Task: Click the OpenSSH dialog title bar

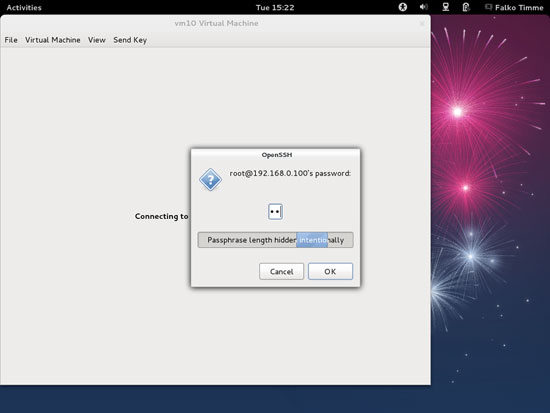Action: [276, 155]
